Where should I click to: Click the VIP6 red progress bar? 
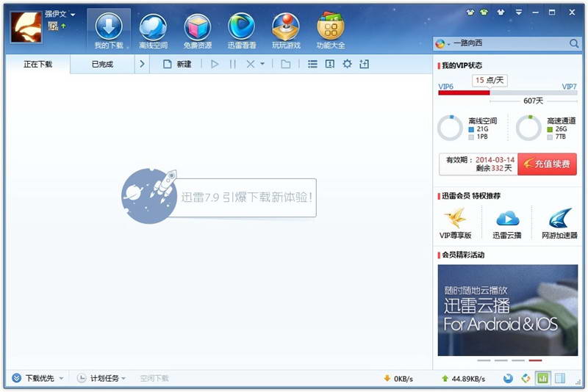tap(464, 92)
